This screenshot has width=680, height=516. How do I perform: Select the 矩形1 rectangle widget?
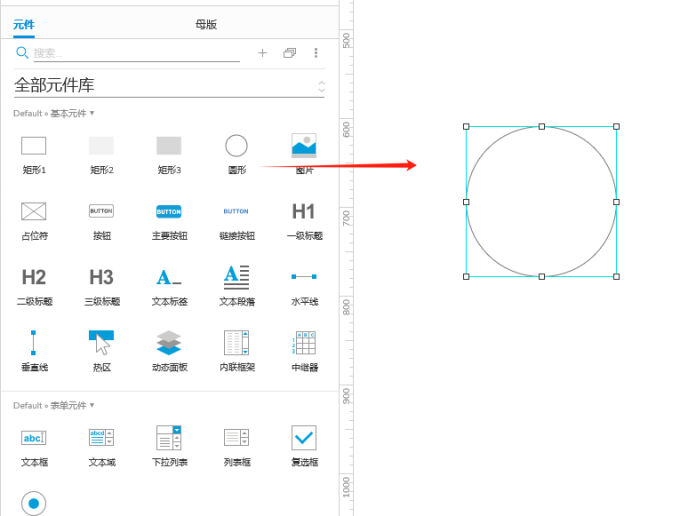coord(34,155)
